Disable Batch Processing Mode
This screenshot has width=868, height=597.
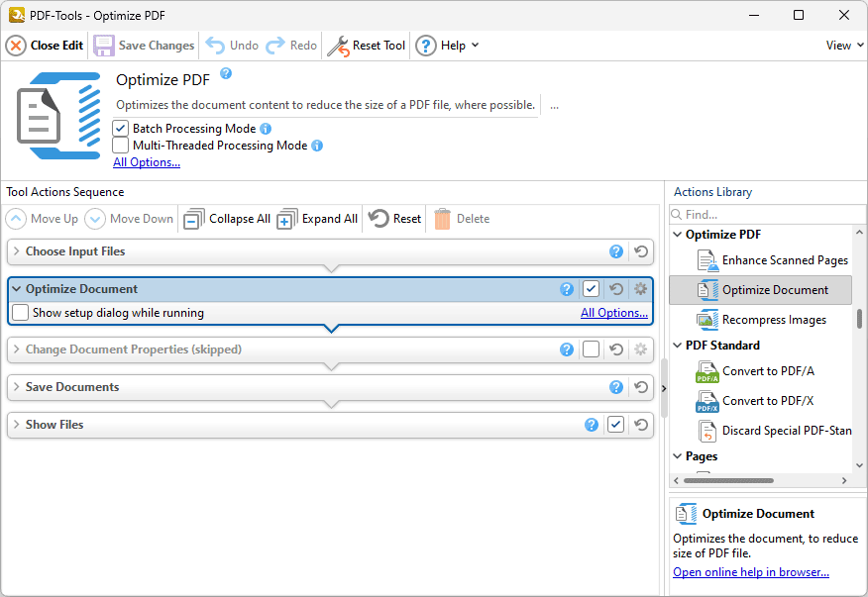click(120, 128)
